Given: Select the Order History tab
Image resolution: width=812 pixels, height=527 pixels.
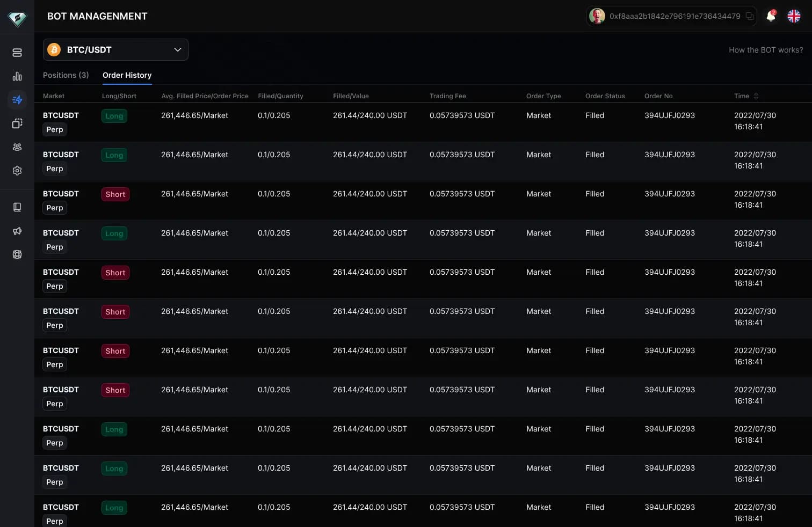Looking at the screenshot, I should 127,75.
